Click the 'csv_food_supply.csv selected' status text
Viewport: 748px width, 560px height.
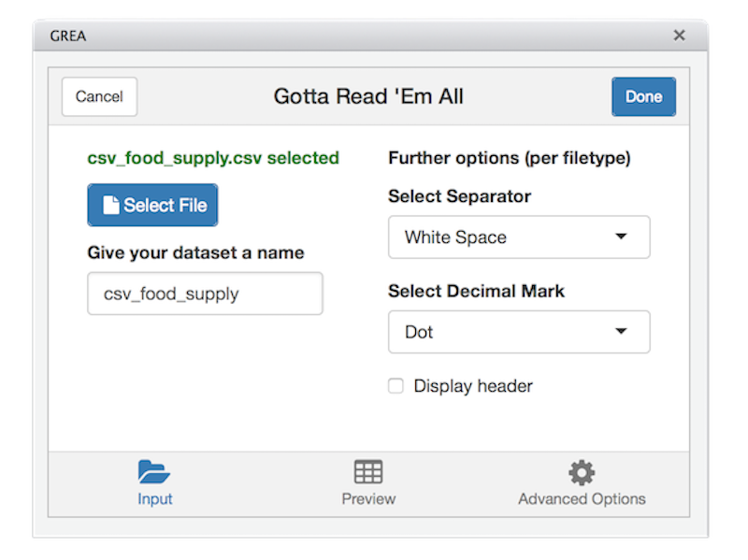click(213, 158)
